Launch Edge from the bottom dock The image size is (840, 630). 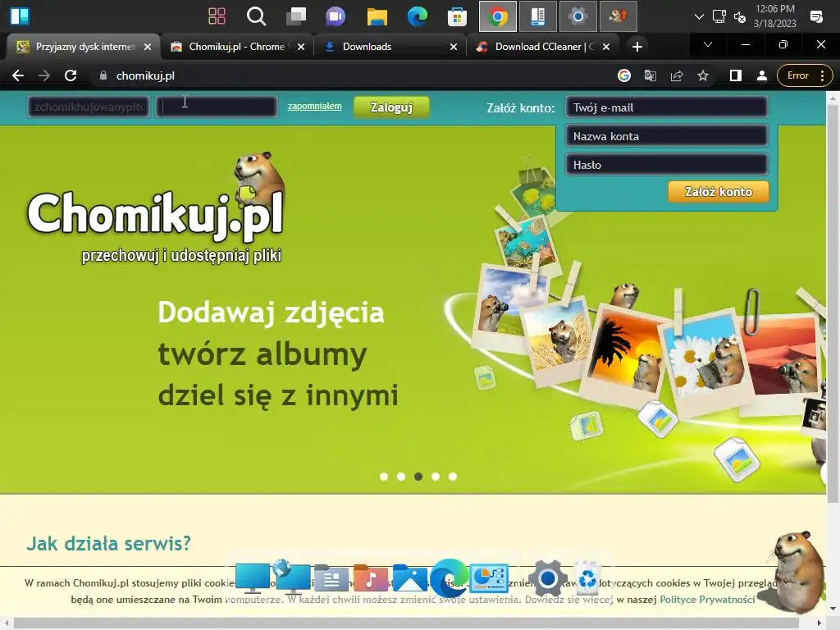tap(449, 578)
